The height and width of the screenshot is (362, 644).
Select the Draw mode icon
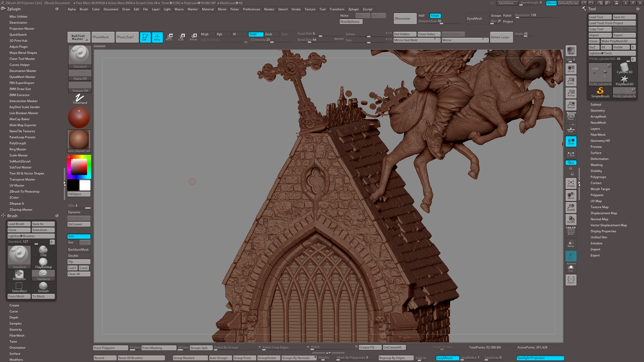click(157, 37)
